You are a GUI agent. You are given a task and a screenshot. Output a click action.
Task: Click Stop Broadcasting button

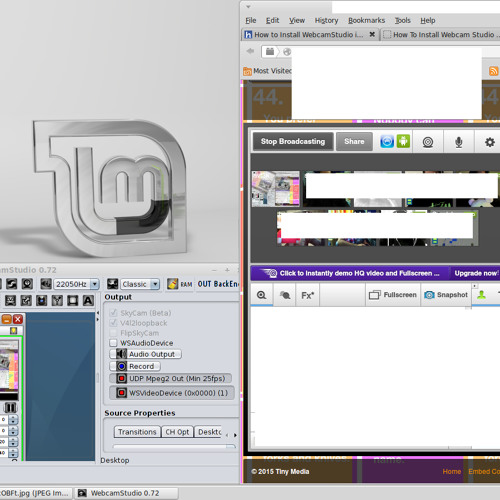click(293, 142)
